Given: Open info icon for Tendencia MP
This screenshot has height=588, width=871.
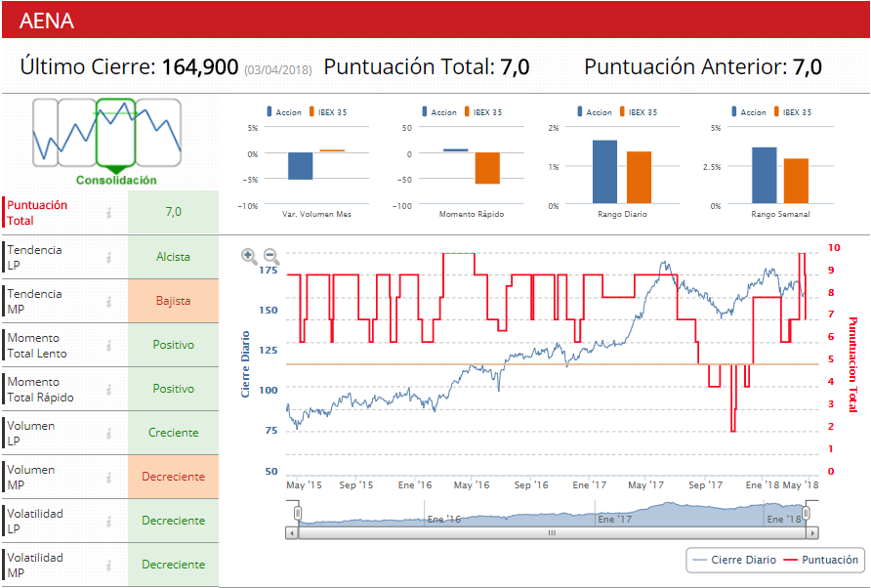Looking at the screenshot, I should (109, 301).
